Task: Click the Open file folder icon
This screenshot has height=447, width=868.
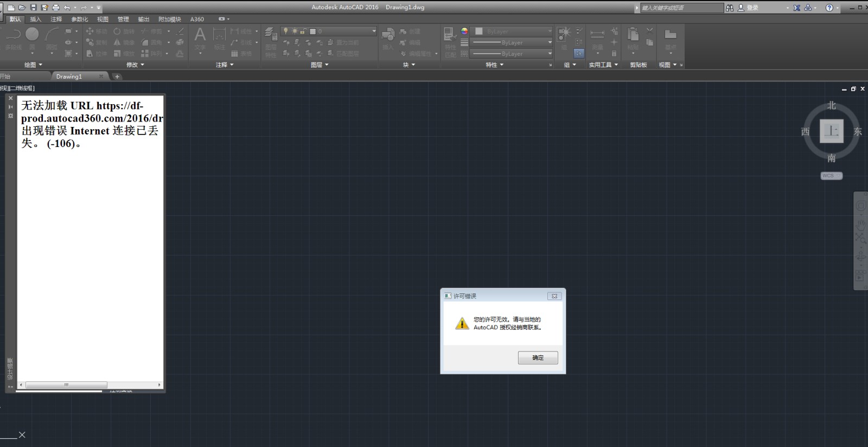Action: [x=22, y=8]
